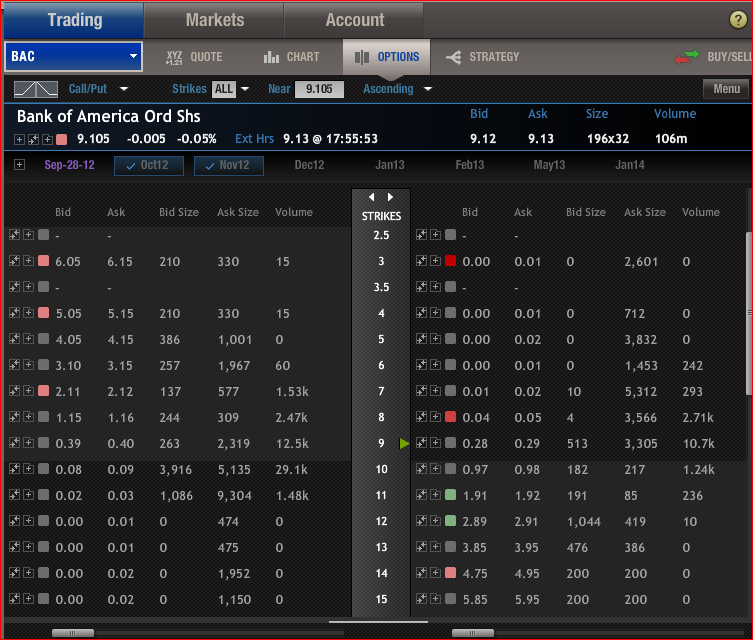Click the Buy/Sell arrows icon
753x640 pixels.
tap(687, 57)
